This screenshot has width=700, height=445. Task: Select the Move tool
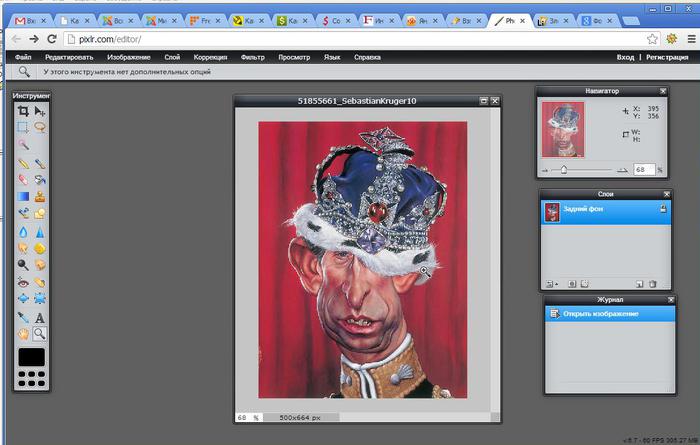40,111
